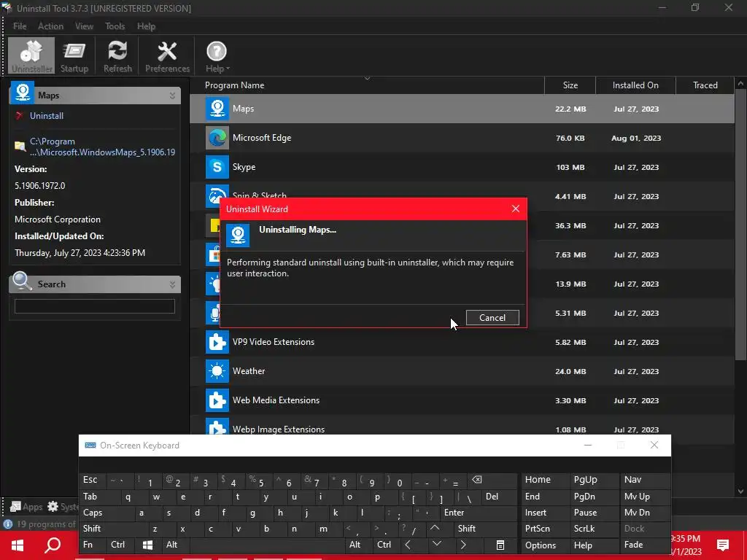Click the menu key icon on keyboard

click(x=500, y=545)
